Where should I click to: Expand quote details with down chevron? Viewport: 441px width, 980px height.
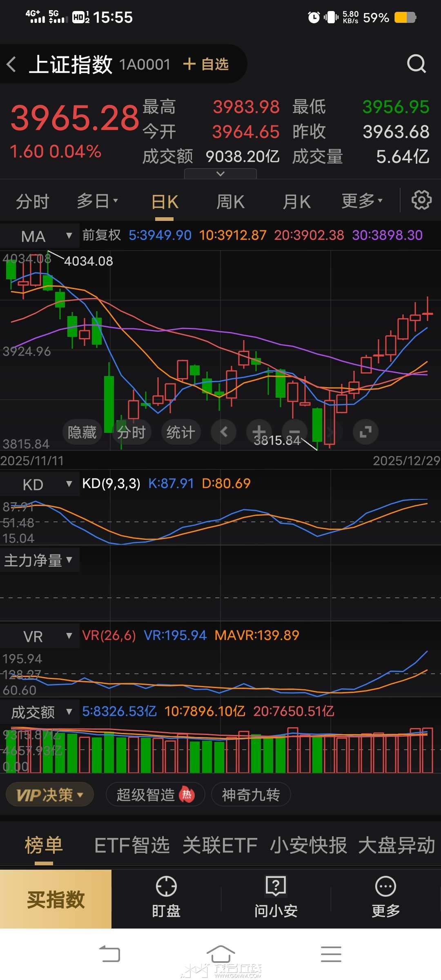tap(220, 174)
